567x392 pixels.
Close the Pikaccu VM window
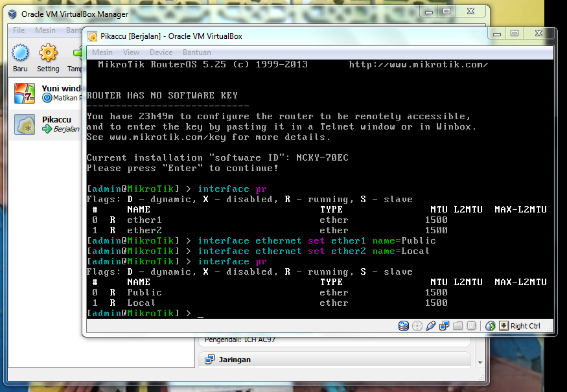pyautogui.click(x=538, y=34)
